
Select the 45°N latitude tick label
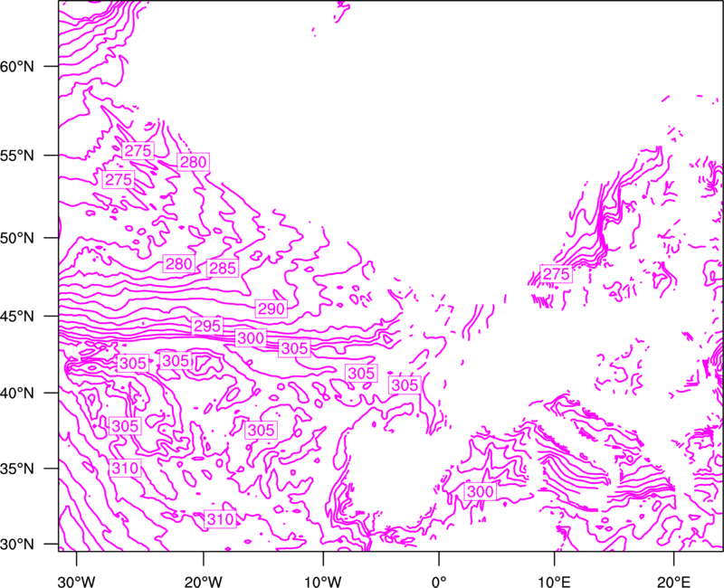coord(17,316)
